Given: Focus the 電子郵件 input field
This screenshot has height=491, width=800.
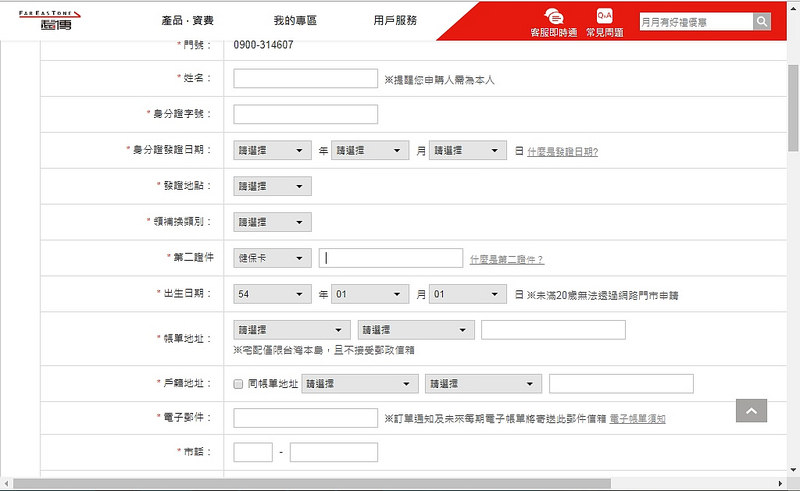Looking at the screenshot, I should 305,417.
